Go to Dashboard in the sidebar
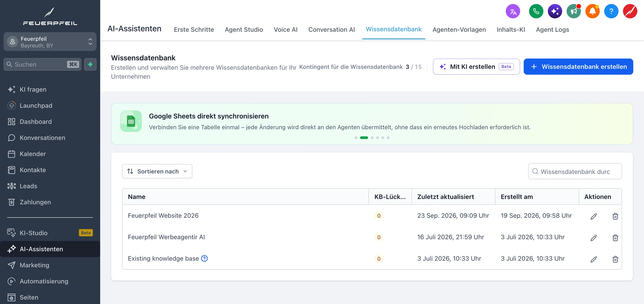The width and height of the screenshot is (644, 304). (x=50, y=122)
